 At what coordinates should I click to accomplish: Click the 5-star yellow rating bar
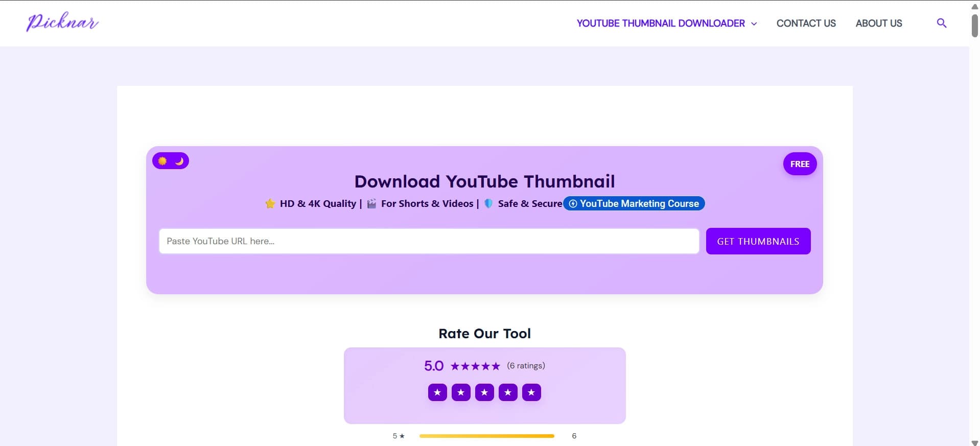point(486,436)
